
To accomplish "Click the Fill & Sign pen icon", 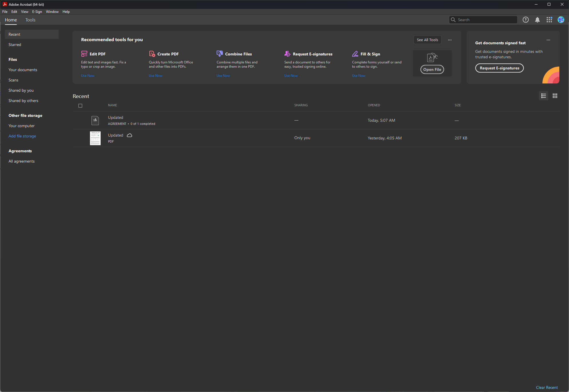I will point(355,54).
